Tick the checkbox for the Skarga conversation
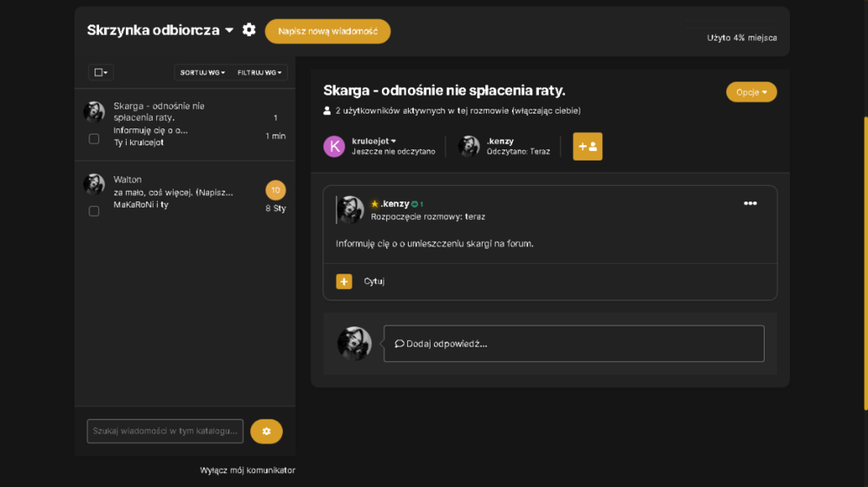Image resolution: width=868 pixels, height=487 pixels. [x=94, y=139]
